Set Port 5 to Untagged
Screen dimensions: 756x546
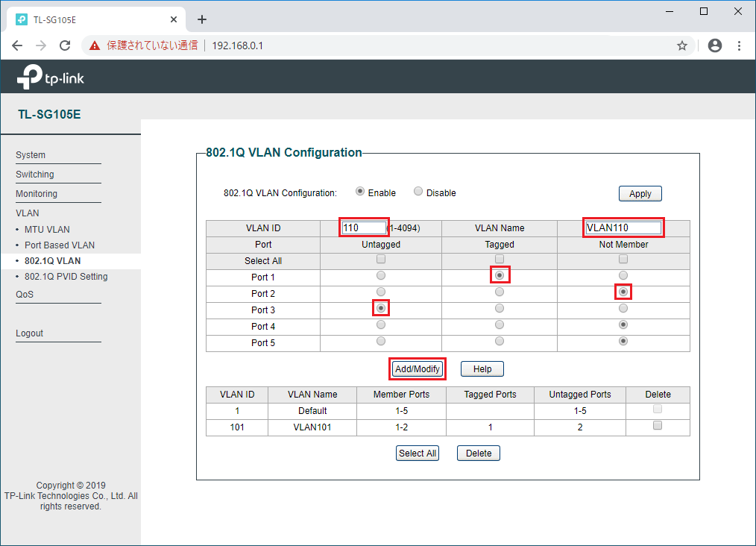coord(381,341)
